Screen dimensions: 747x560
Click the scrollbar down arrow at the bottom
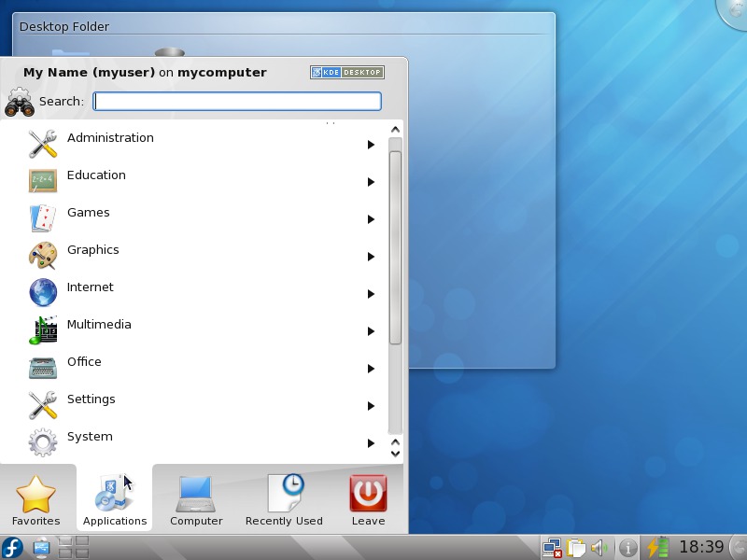point(395,454)
